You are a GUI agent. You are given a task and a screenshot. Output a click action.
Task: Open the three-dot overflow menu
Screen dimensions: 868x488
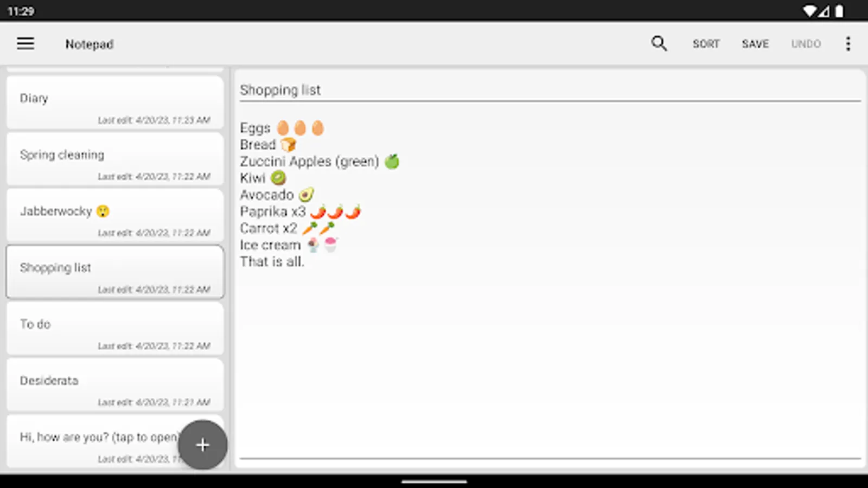848,43
